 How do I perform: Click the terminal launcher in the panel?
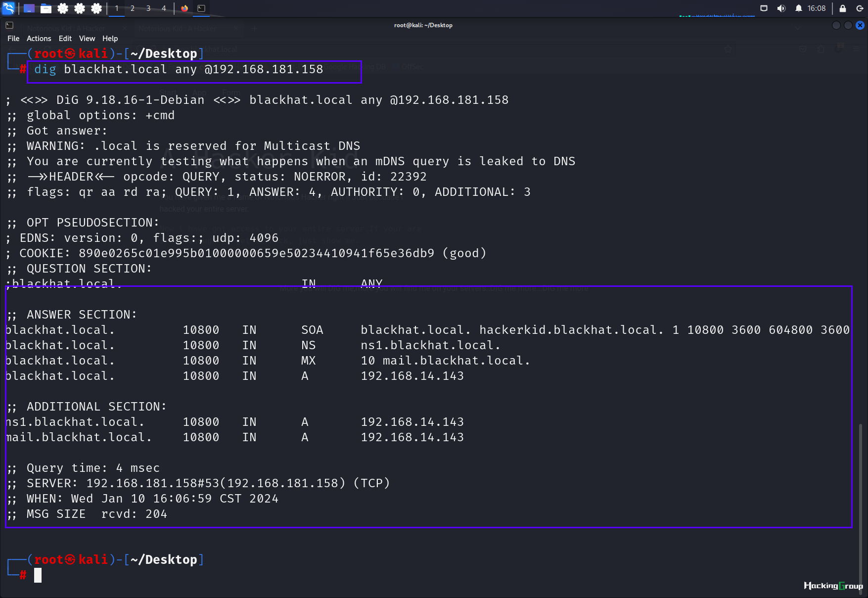pos(201,8)
